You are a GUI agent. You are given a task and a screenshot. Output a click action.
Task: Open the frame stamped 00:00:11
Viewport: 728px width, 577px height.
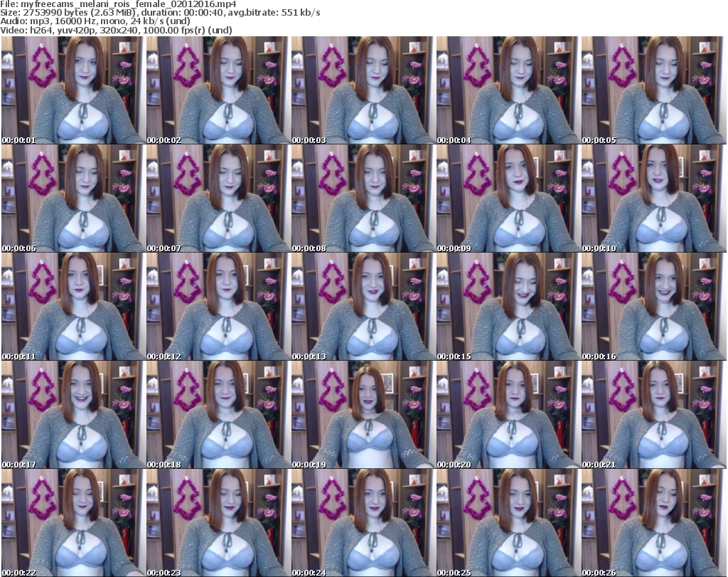tap(73, 307)
